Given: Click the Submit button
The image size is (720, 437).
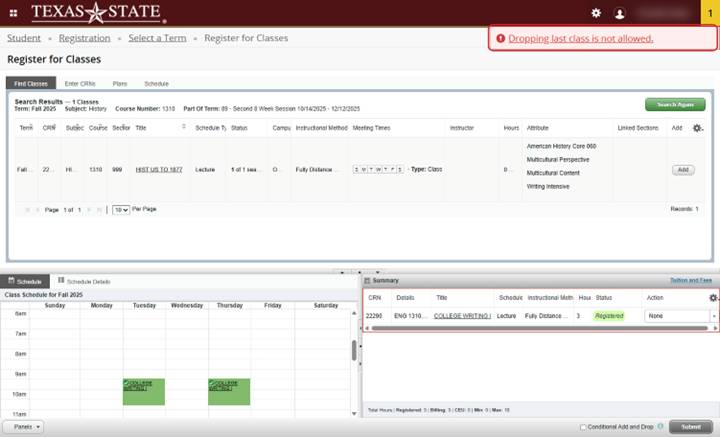Looking at the screenshot, I should (x=691, y=426).
